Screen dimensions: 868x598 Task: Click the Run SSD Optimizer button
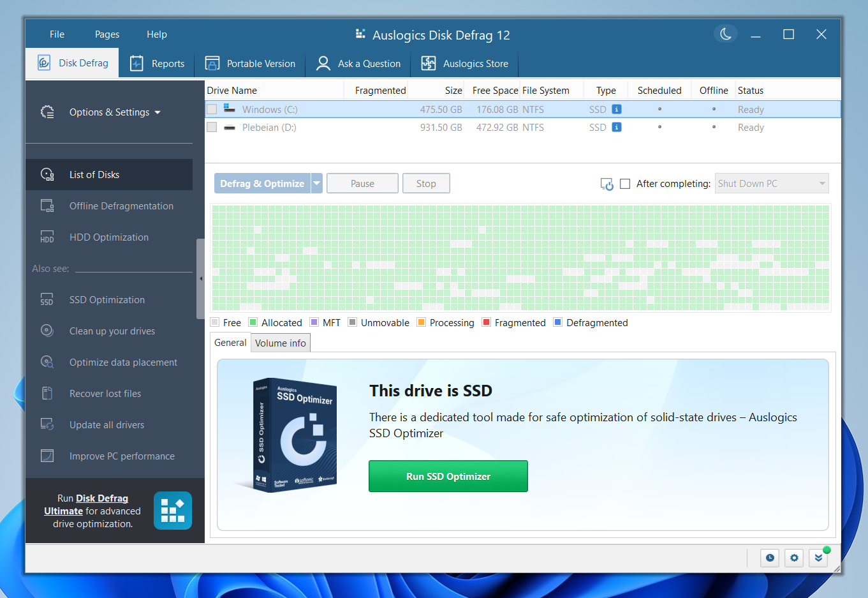pyautogui.click(x=448, y=476)
